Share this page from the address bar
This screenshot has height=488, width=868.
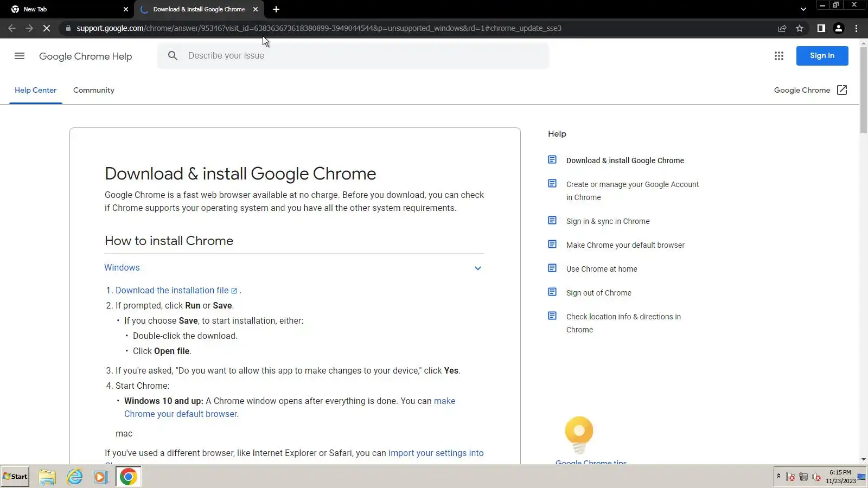coord(782,28)
